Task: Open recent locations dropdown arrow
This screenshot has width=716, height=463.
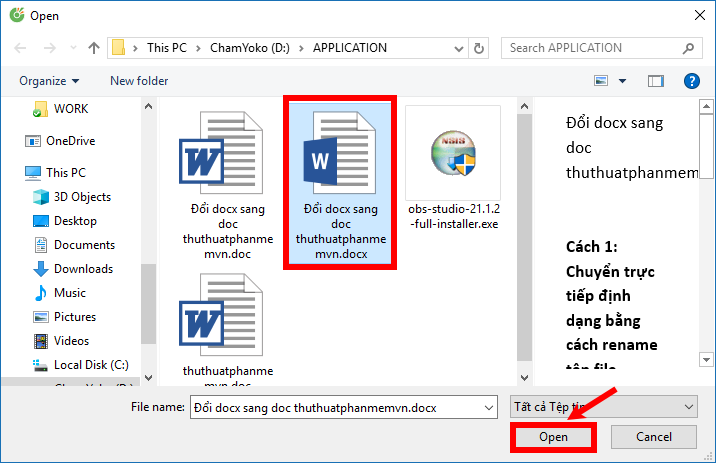Action: coord(73,48)
